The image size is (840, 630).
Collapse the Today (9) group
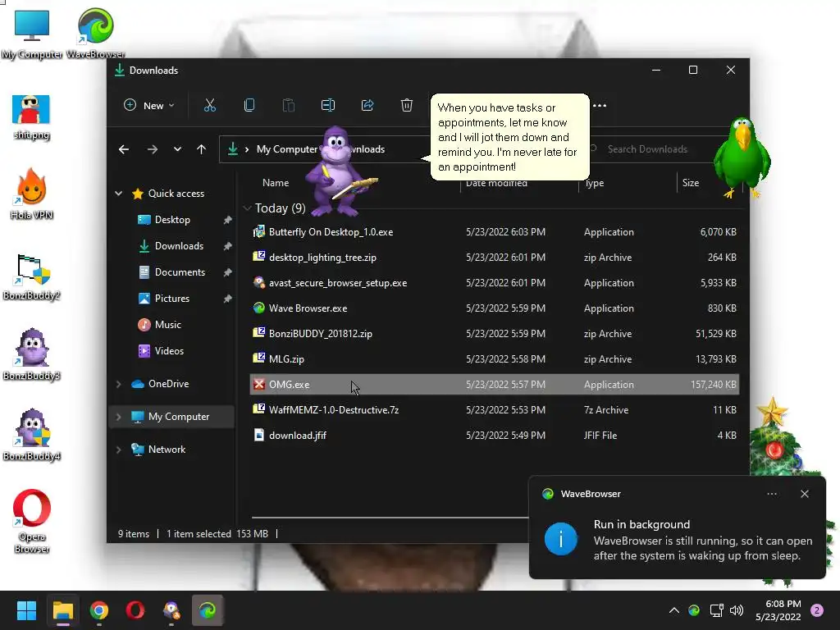point(247,208)
